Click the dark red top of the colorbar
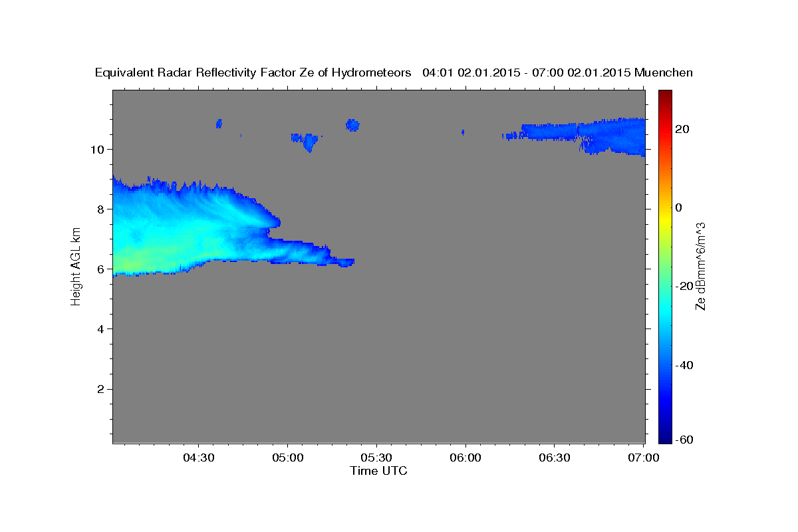This screenshot has width=798, height=532. coord(665,95)
